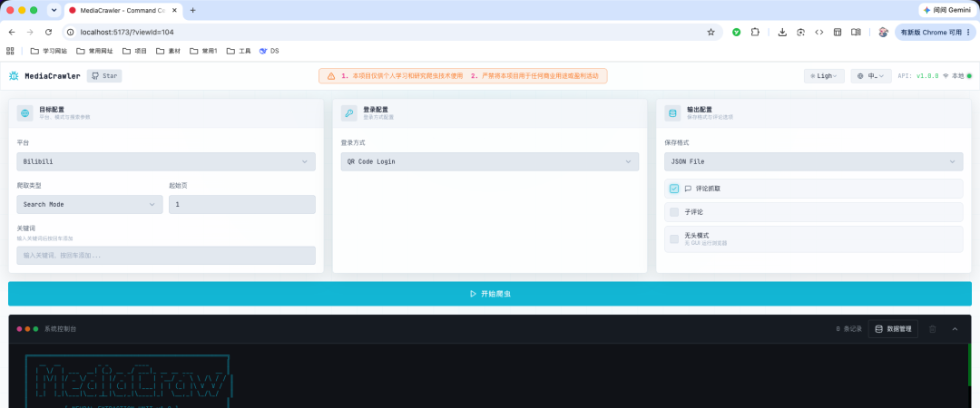Screen dimensions: 980x408
Task: Click the orange warning triangle icon
Action: click(x=331, y=75)
